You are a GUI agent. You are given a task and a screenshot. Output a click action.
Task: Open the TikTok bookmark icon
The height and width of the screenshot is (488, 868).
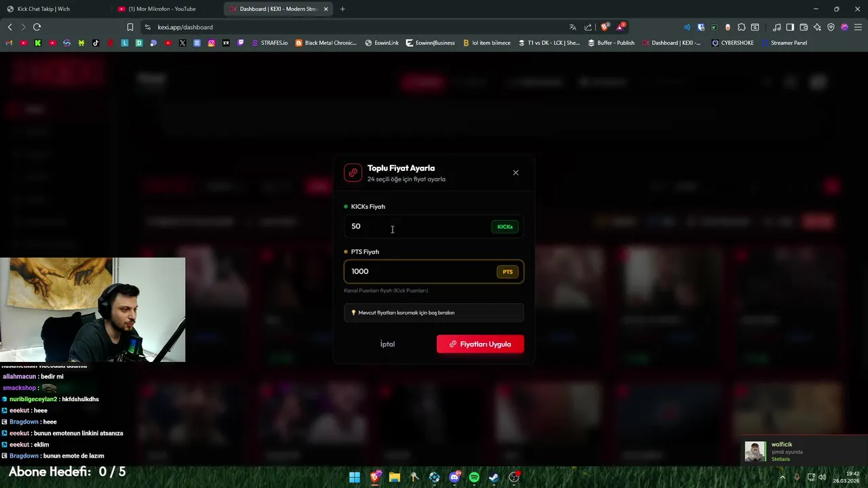(96, 43)
